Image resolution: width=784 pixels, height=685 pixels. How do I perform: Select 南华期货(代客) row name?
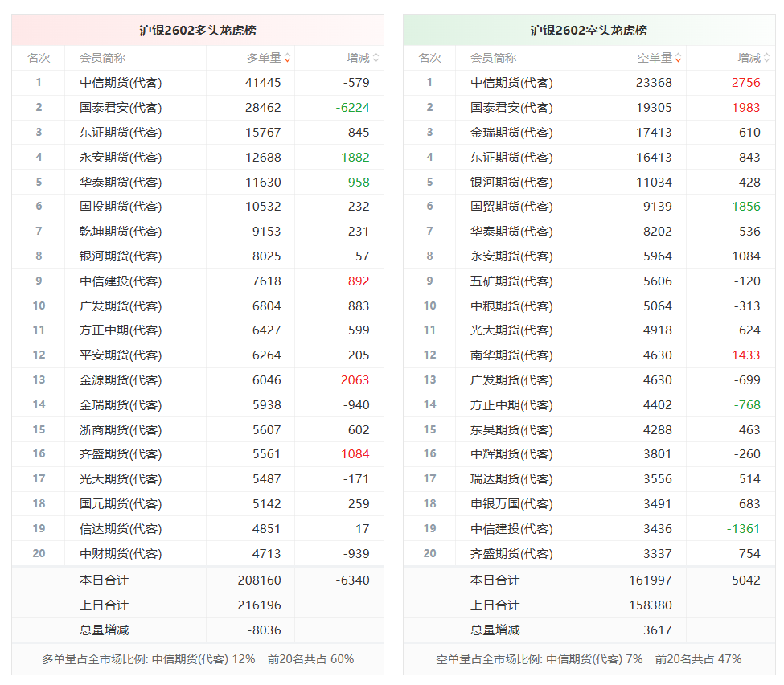click(511, 355)
